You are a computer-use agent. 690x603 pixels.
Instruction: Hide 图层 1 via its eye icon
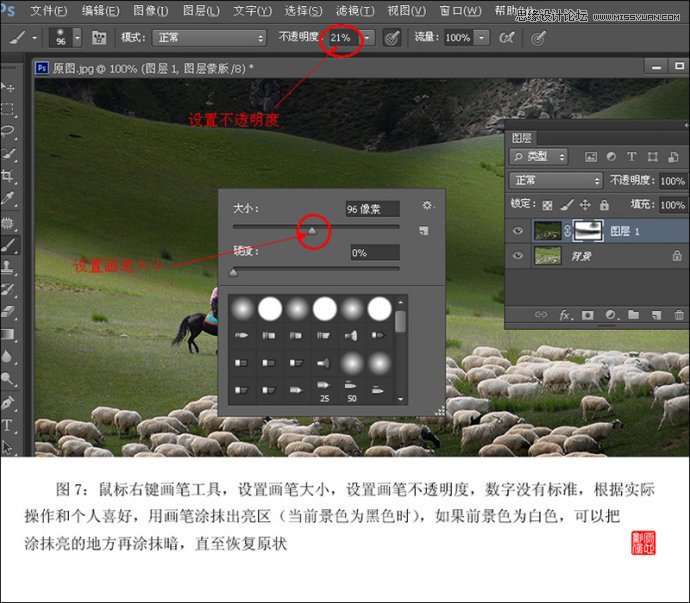(x=518, y=231)
